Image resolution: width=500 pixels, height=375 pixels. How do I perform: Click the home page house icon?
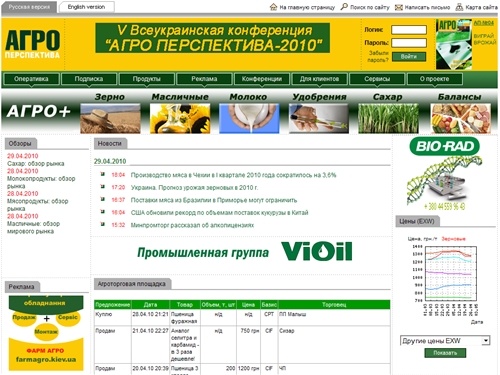(x=273, y=7)
